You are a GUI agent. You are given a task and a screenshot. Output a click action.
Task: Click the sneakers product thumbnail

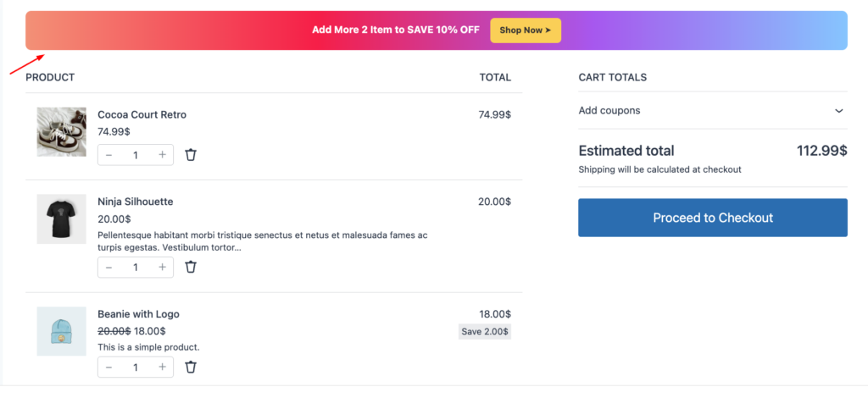[x=61, y=131]
